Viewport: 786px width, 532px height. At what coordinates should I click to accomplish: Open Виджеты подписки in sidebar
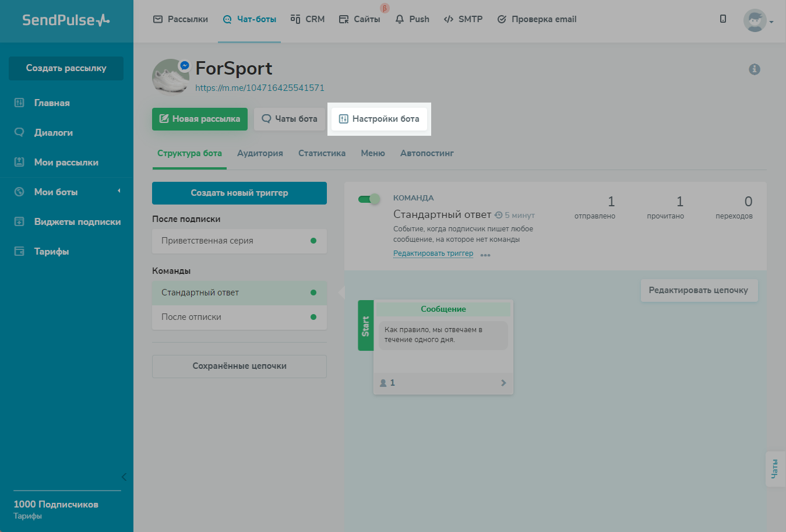(66, 222)
